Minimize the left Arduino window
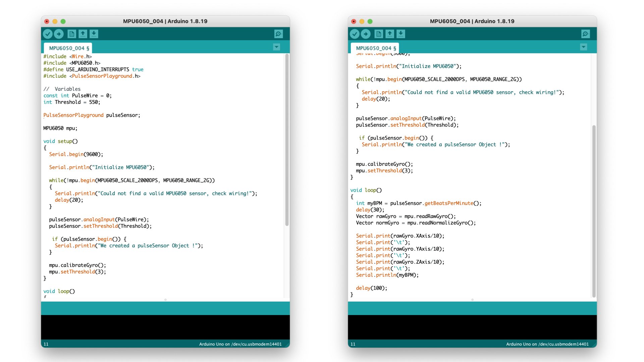Viewport: 644px width, 362px height. [x=55, y=21]
